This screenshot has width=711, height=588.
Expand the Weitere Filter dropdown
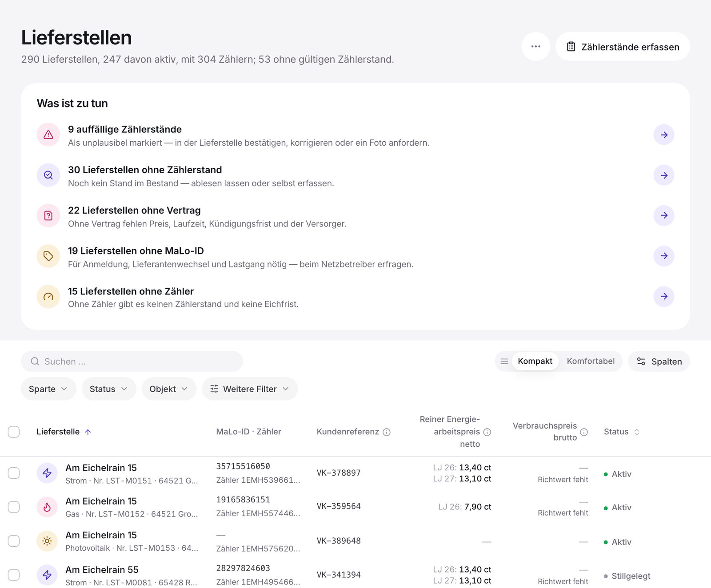(x=250, y=389)
